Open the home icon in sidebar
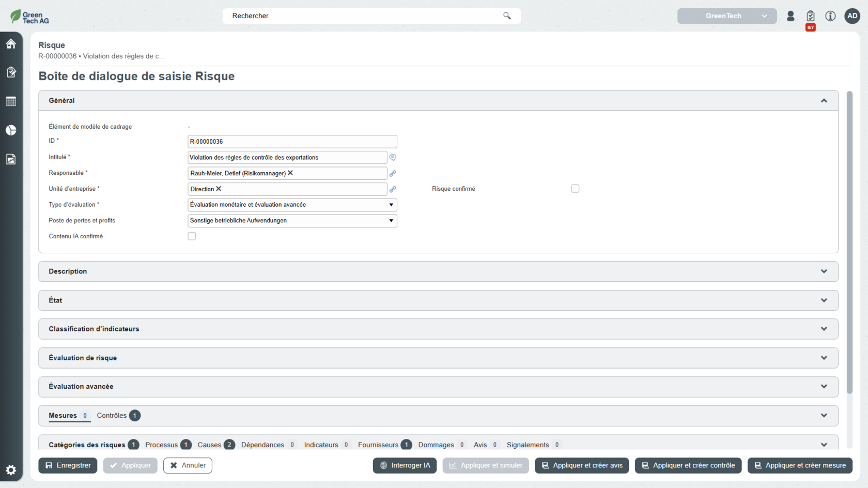The image size is (868, 488). (11, 44)
